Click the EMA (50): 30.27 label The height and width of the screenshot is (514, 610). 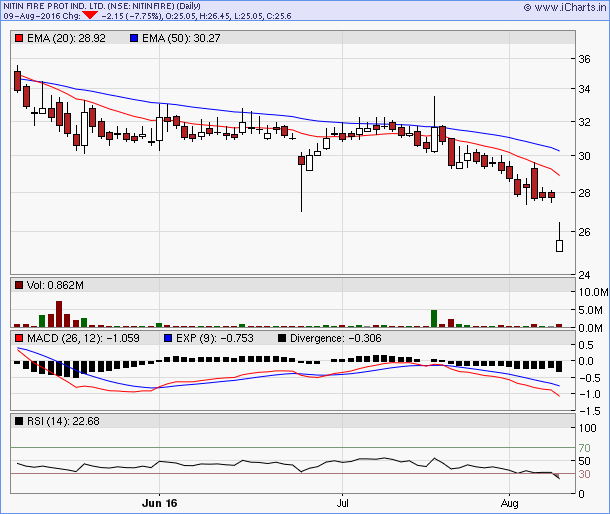[181, 38]
